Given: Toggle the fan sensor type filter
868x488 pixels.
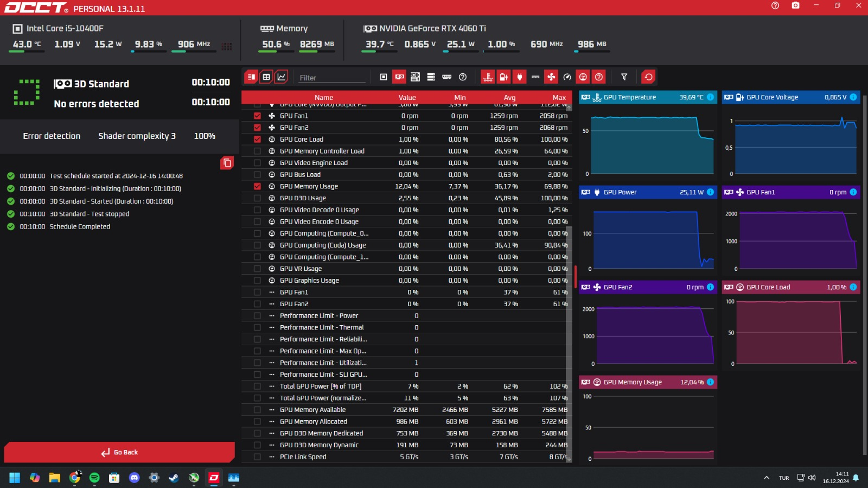Looking at the screenshot, I should 551,77.
